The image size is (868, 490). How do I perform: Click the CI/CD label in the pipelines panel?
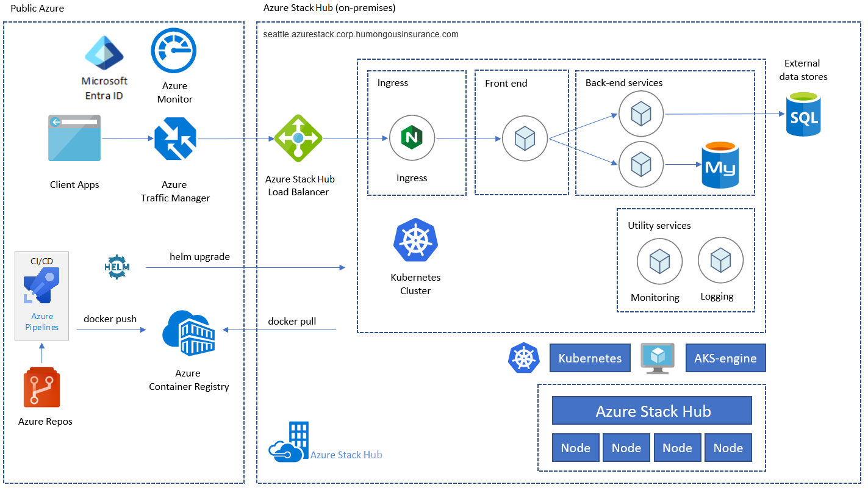tap(42, 261)
